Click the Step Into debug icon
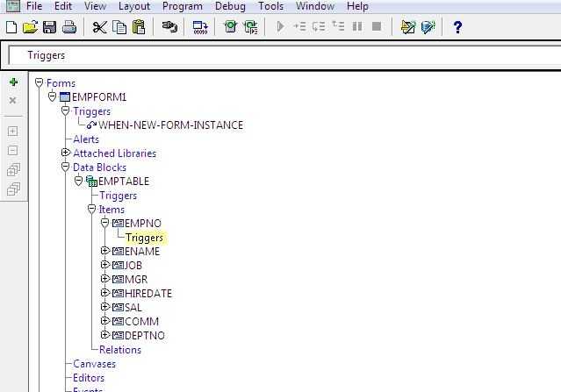Image resolution: width=561 pixels, height=392 pixels. (300, 26)
